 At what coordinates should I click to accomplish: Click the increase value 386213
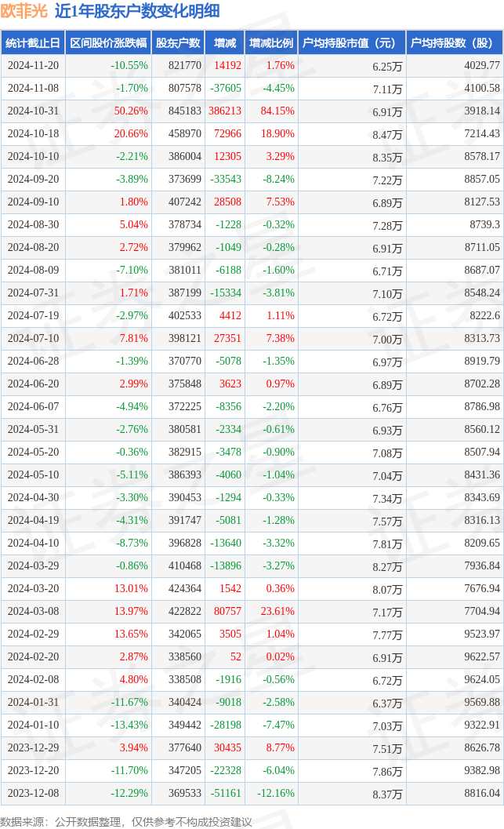[x=225, y=111]
